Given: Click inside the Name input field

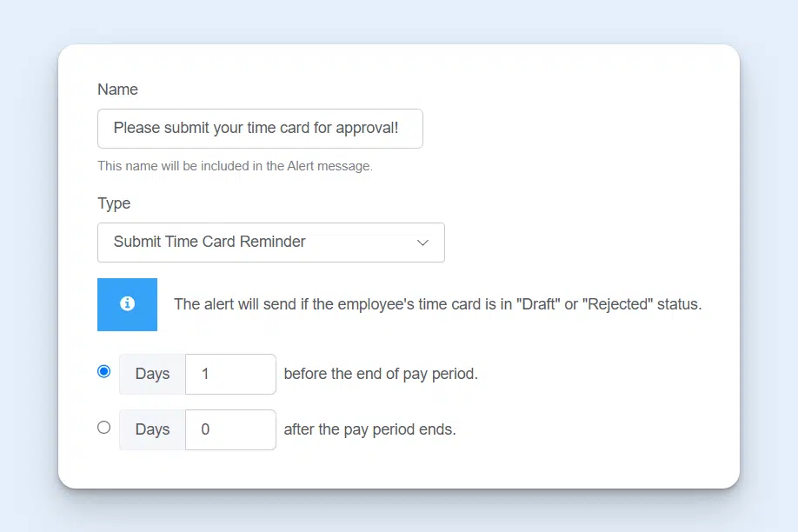Looking at the screenshot, I should coord(260,128).
